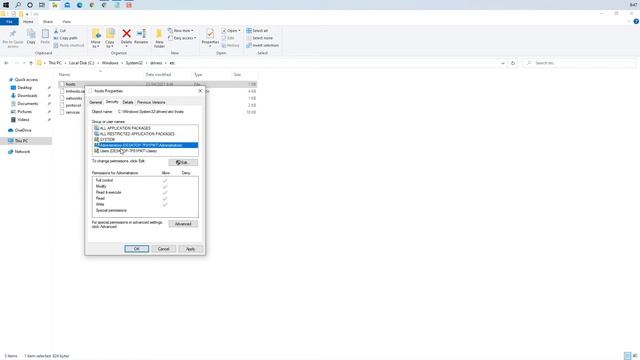The width and height of the screenshot is (640, 360).
Task: Sort the file list by Date modified
Action: click(158, 75)
